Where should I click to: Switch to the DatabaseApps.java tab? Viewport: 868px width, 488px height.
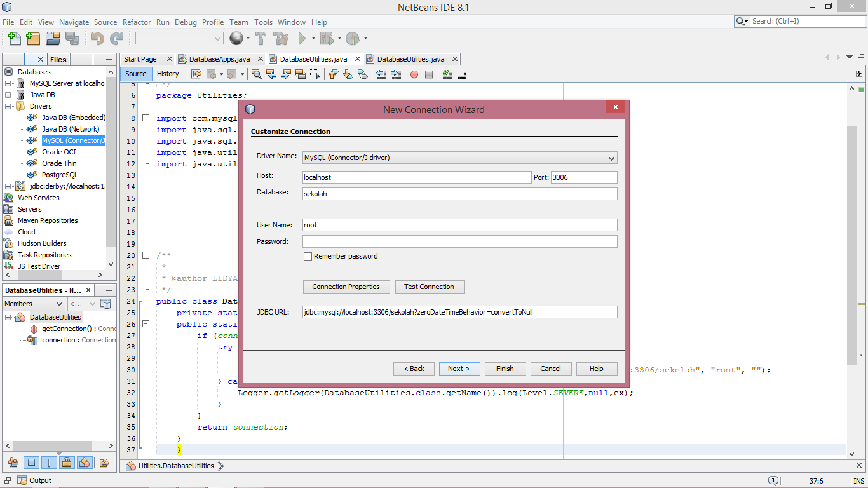[x=219, y=59]
